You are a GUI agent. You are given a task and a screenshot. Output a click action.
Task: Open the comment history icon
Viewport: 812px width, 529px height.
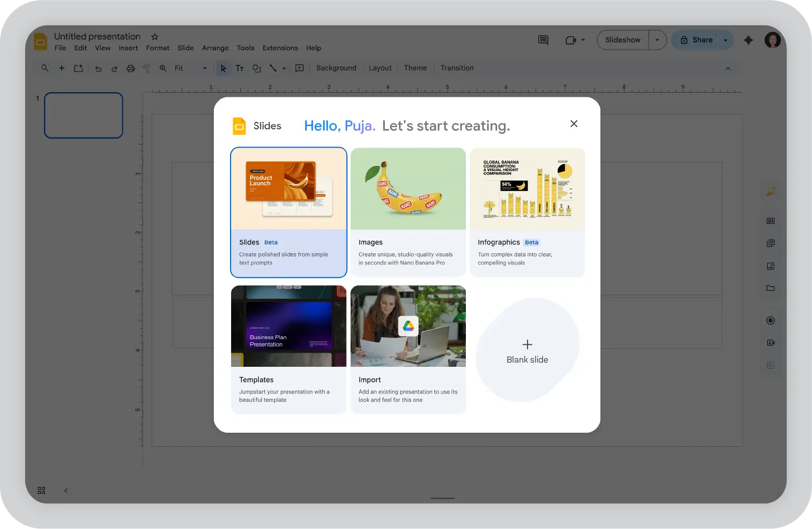click(543, 40)
